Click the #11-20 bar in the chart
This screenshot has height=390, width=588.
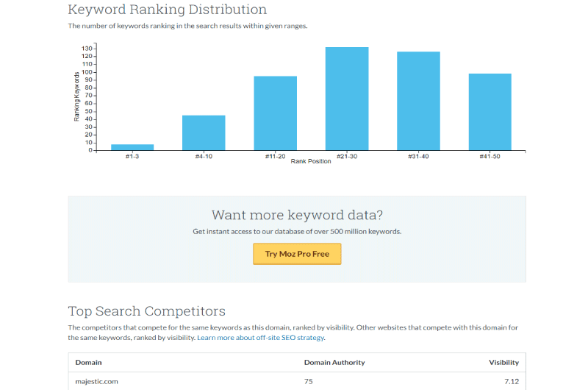(275, 113)
